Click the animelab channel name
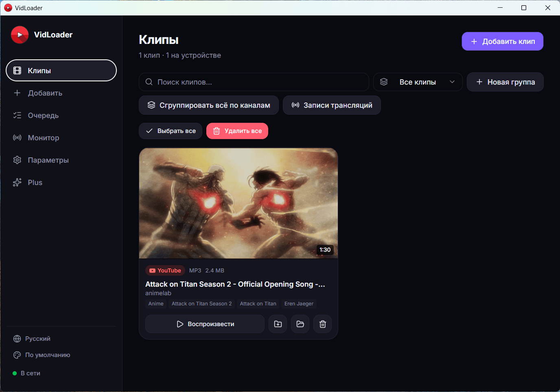 pyautogui.click(x=158, y=293)
